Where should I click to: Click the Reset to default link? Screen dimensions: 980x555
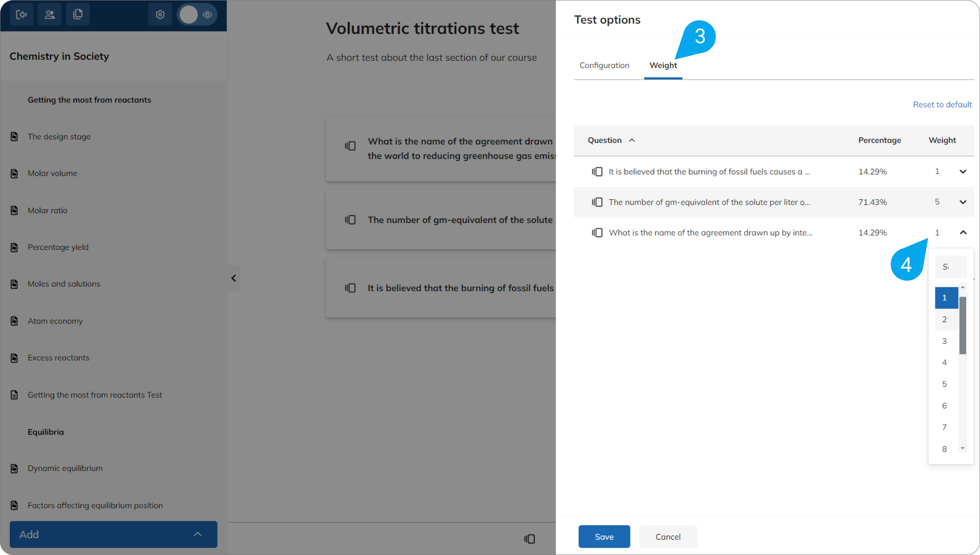pyautogui.click(x=942, y=104)
